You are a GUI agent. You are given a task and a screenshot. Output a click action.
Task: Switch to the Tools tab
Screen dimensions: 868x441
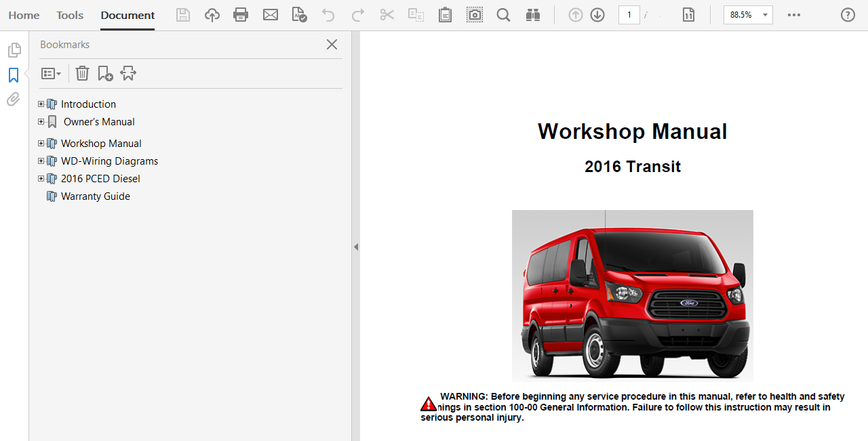coord(70,15)
